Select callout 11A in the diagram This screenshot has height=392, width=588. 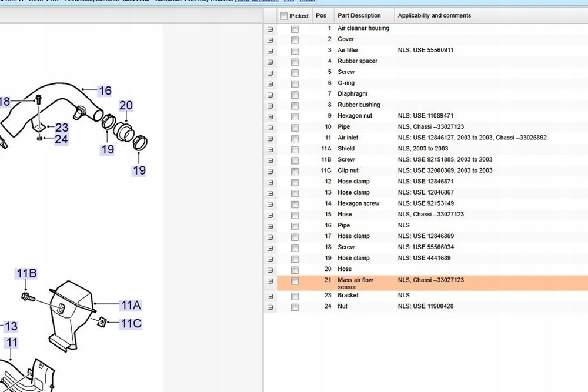point(131,306)
